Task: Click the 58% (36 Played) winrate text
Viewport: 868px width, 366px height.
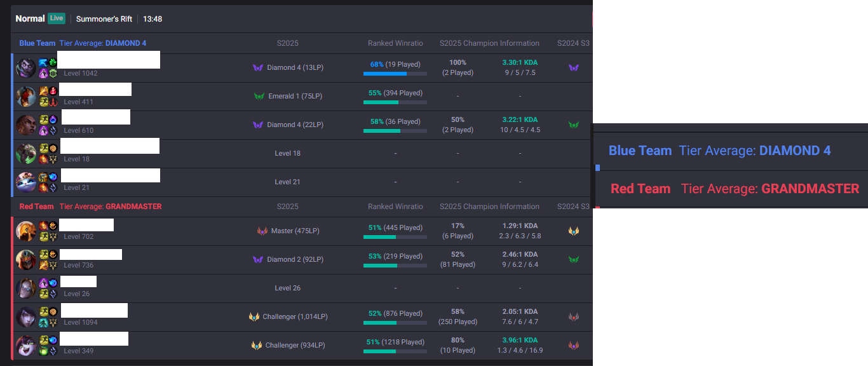Action: tap(395, 121)
